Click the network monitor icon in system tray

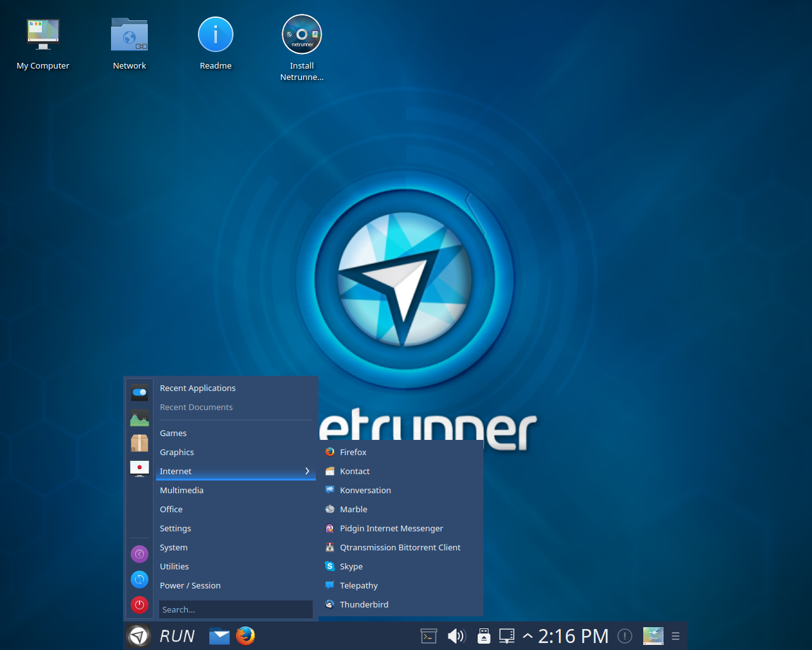507,636
